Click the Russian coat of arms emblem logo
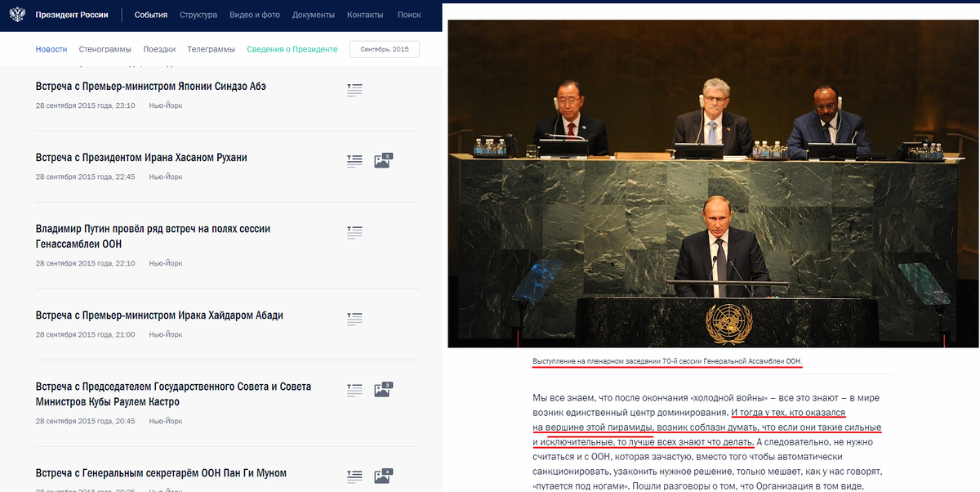 point(18,15)
